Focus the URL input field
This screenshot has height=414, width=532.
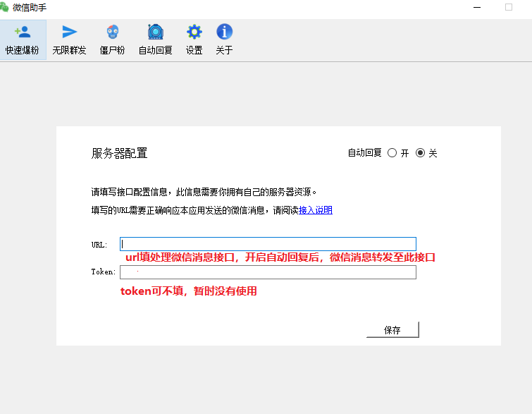tap(268, 244)
